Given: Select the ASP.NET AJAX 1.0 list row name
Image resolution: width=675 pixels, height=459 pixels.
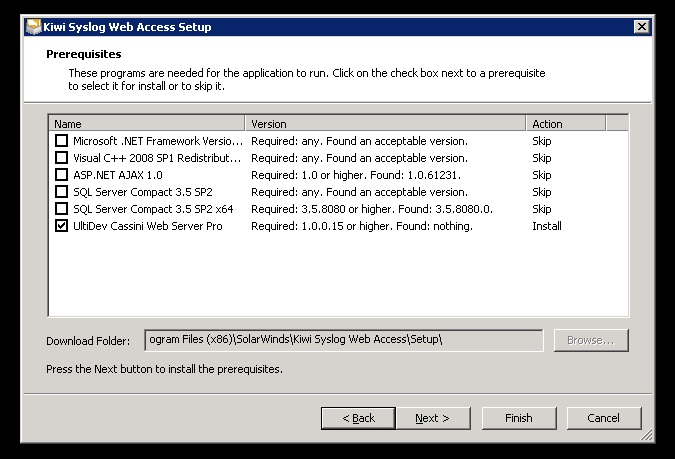Looking at the screenshot, I should [x=118, y=175].
